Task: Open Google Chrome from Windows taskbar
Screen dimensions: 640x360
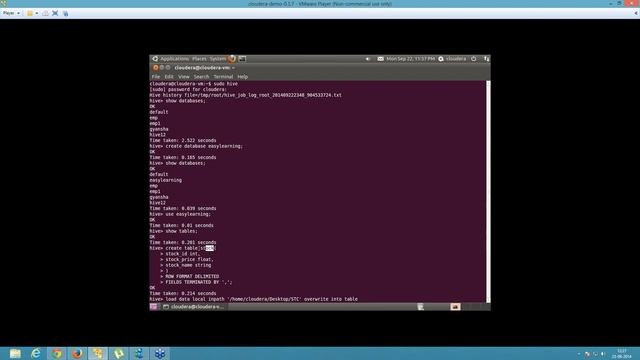Action: (x=57, y=353)
